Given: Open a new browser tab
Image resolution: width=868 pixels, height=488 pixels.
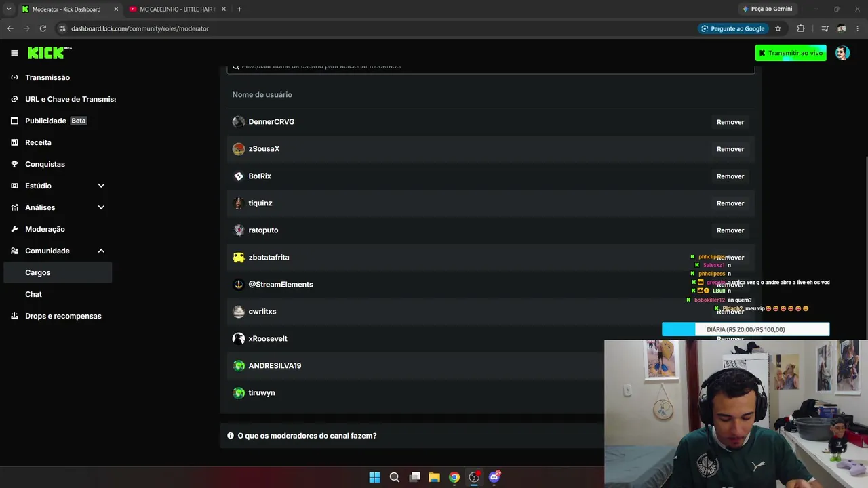Looking at the screenshot, I should [x=239, y=9].
